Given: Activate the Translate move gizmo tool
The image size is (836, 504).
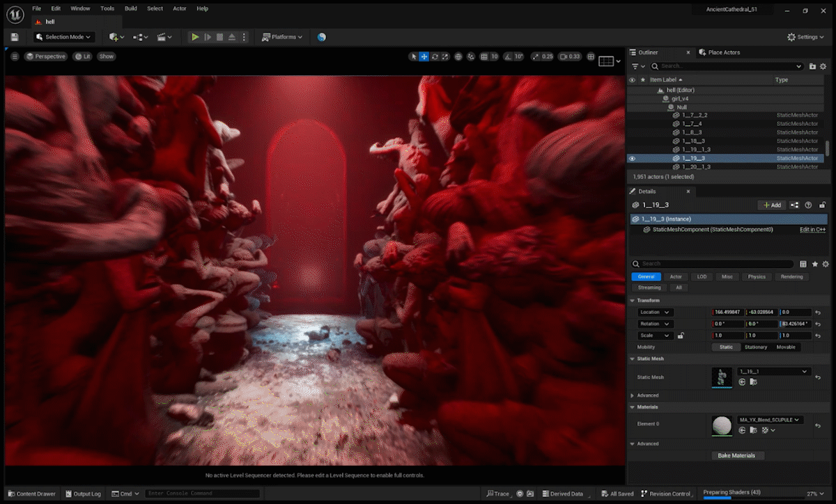Looking at the screenshot, I should click(x=424, y=56).
